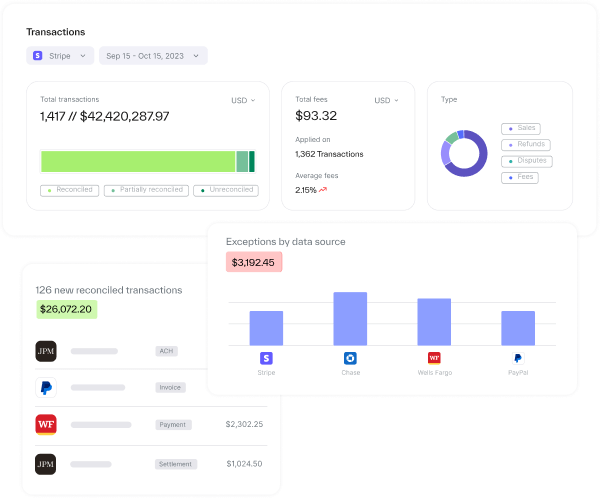Click the $3,192.45 exceptions amount badge

[254, 262]
